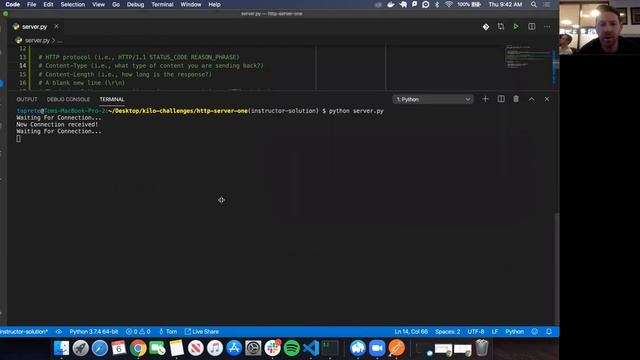
Task: Kill the terminal with trash icon
Action: [516, 99]
